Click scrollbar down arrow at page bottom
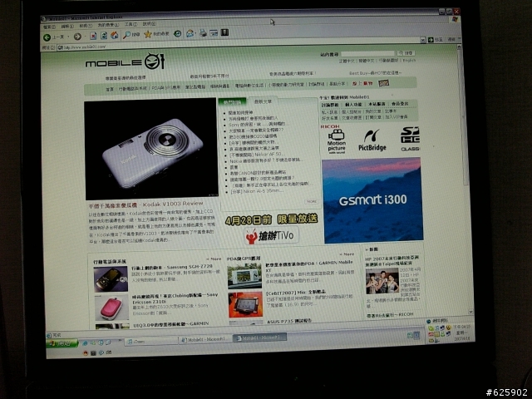 [x=470, y=311]
